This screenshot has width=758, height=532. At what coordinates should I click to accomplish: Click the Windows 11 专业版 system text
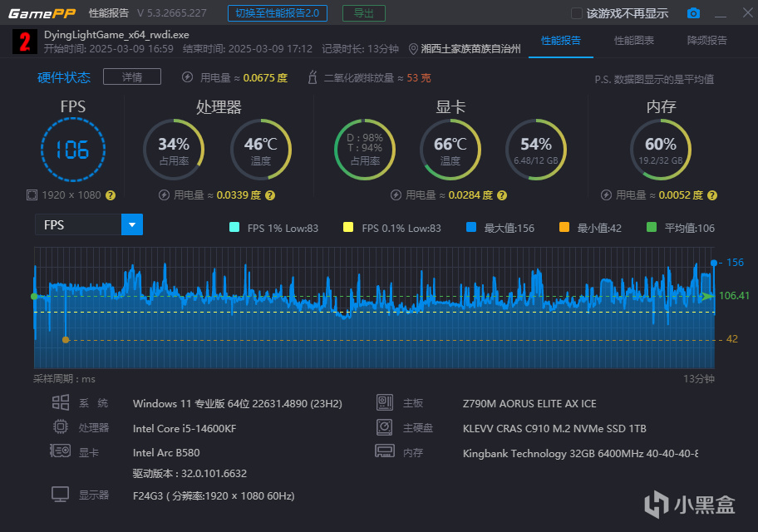238,404
